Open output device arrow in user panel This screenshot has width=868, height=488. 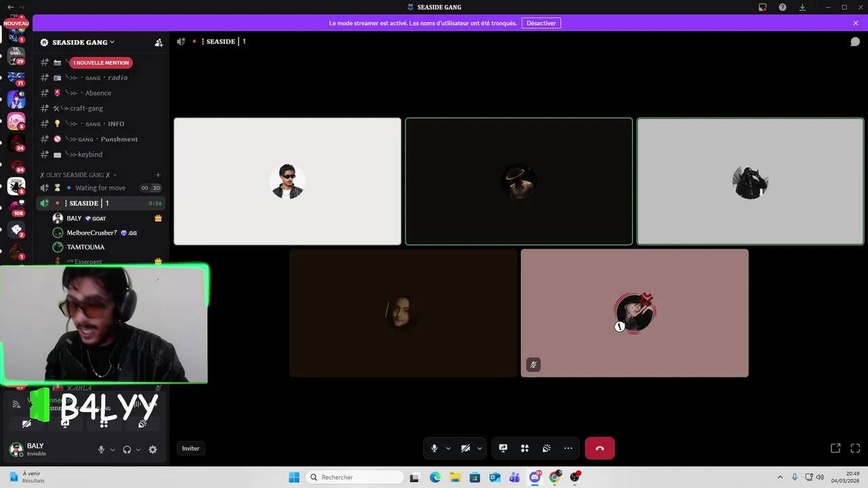point(138,449)
